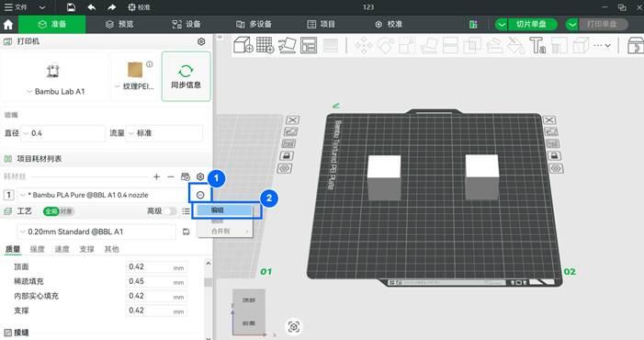Open the 校准 item in title bar
The image size is (644, 340).
point(140,7)
